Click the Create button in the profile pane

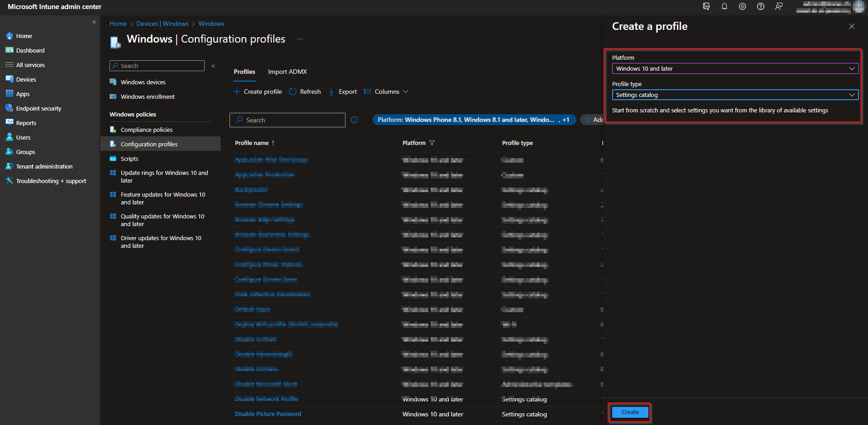click(629, 412)
